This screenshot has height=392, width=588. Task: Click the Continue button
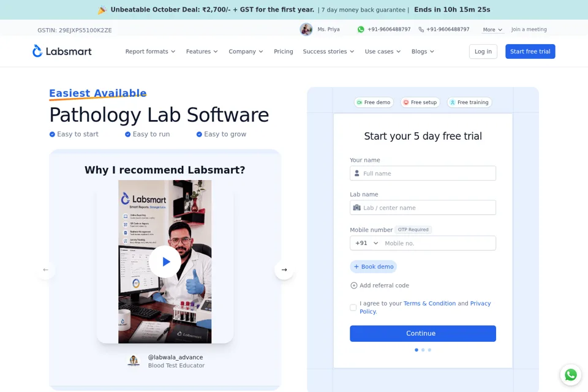(423, 333)
